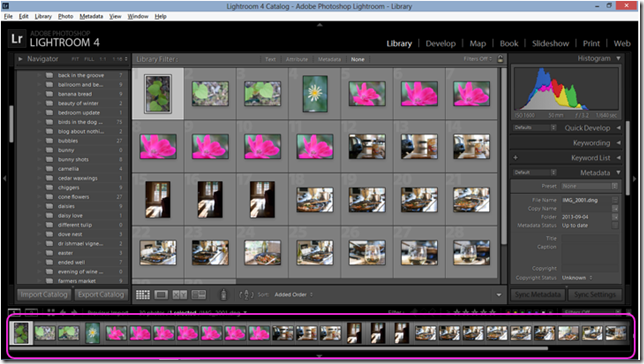Toggle the Navigator panel triangle

point(20,59)
